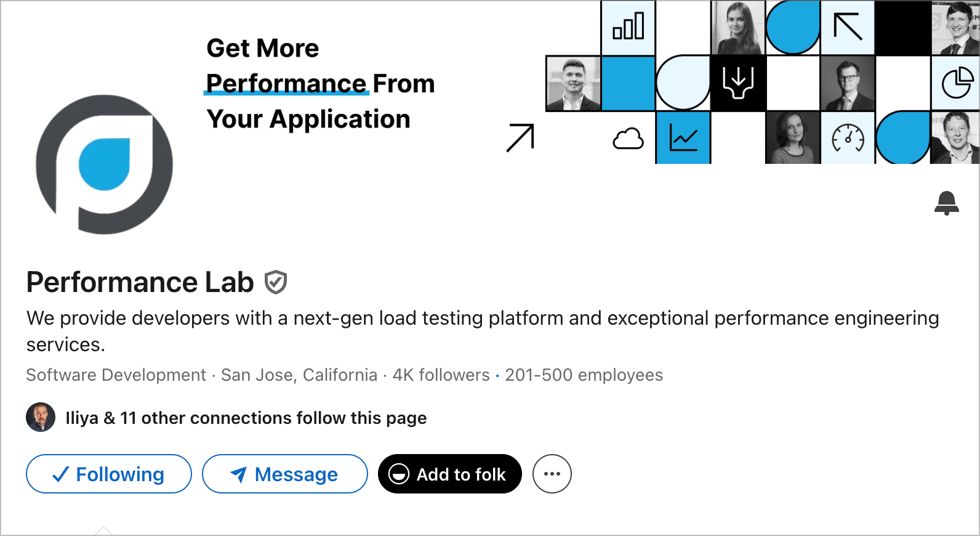
Task: Click the folder icon in Add to folk button
Action: click(x=398, y=474)
